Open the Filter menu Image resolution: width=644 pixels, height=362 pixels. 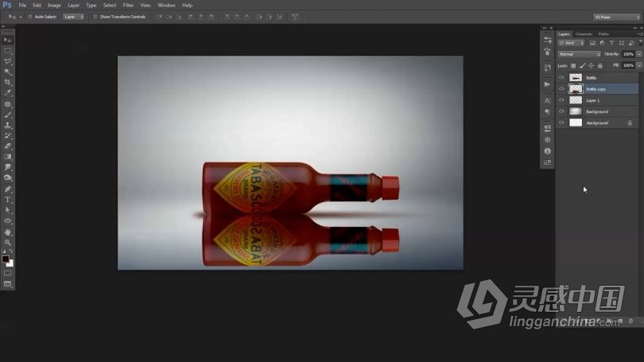(x=128, y=6)
